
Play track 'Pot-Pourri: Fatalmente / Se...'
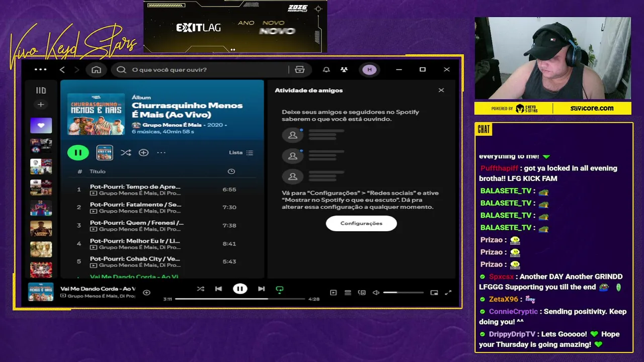point(136,205)
